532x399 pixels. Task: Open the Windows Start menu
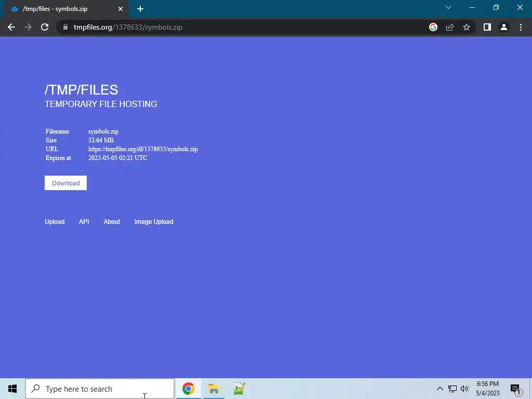(x=12, y=389)
